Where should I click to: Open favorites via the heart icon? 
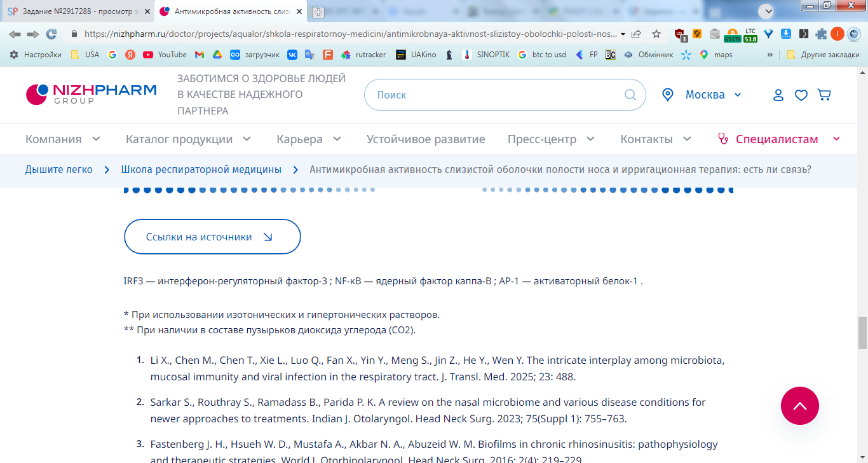coord(801,95)
